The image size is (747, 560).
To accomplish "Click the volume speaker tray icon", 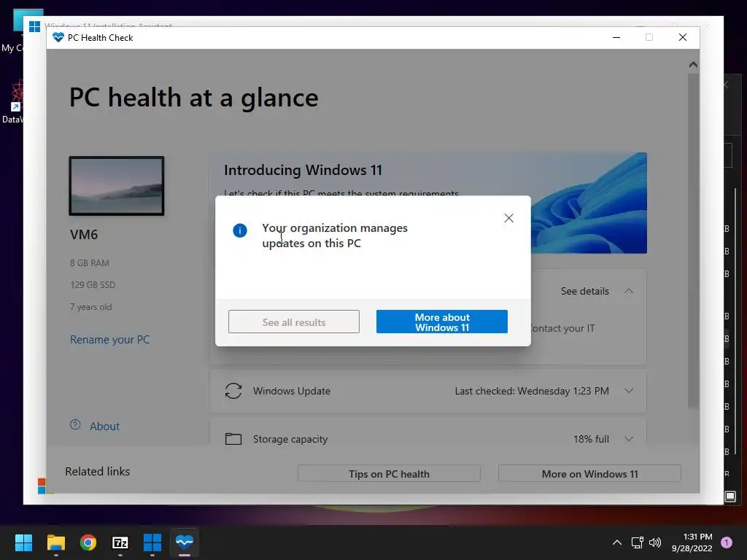I will (x=656, y=542).
